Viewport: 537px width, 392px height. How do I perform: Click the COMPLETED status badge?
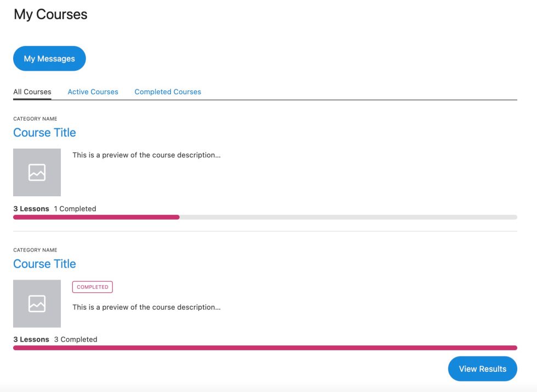pos(93,287)
